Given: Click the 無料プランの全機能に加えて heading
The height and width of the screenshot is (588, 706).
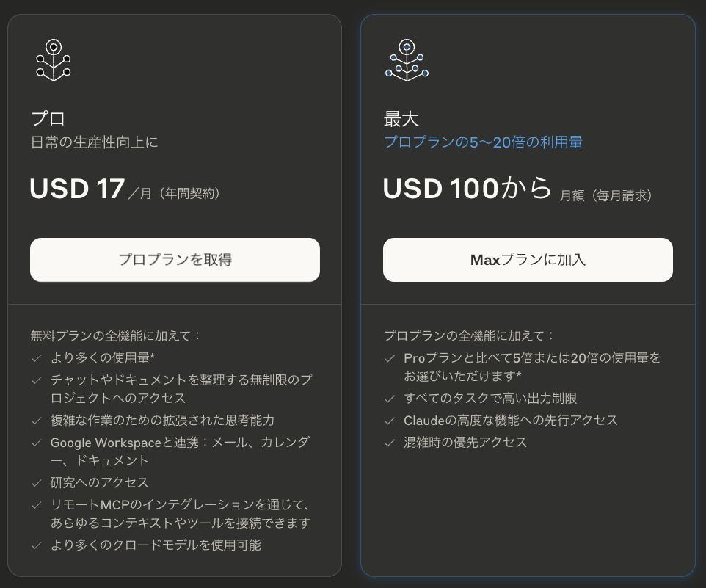Looking at the screenshot, I should point(114,336).
